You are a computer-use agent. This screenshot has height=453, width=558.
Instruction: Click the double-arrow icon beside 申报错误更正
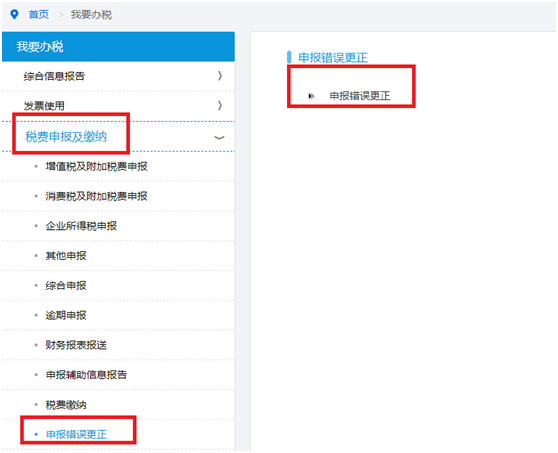311,96
